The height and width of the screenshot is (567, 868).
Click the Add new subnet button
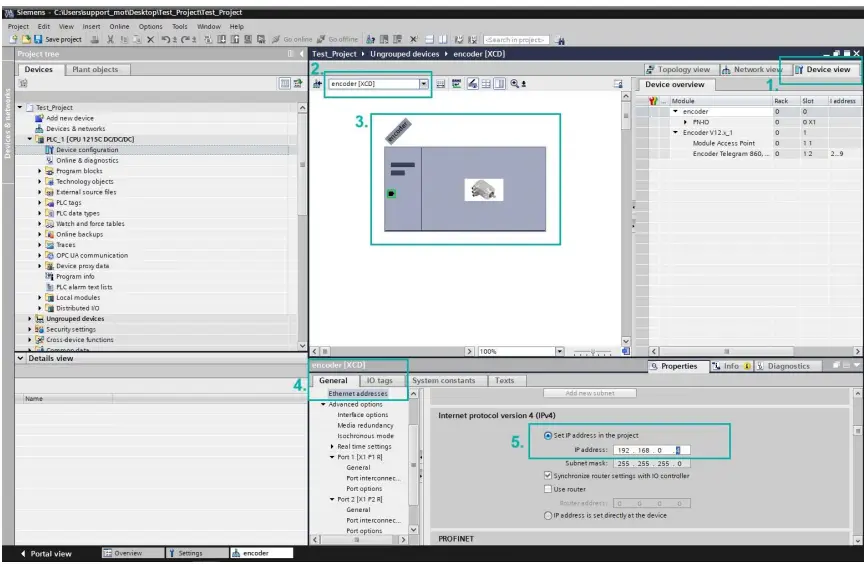[x=590, y=393]
